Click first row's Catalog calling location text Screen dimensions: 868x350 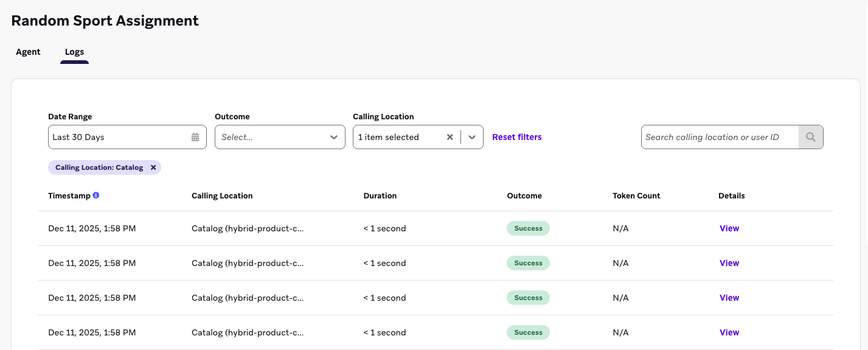pos(247,228)
